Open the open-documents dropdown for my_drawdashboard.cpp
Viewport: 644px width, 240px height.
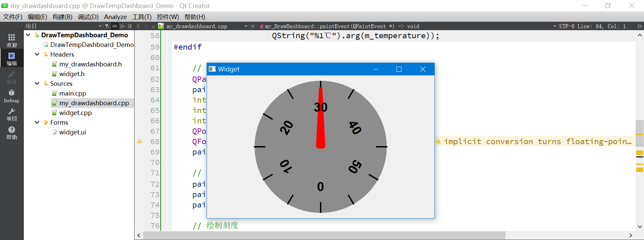[x=246, y=26]
